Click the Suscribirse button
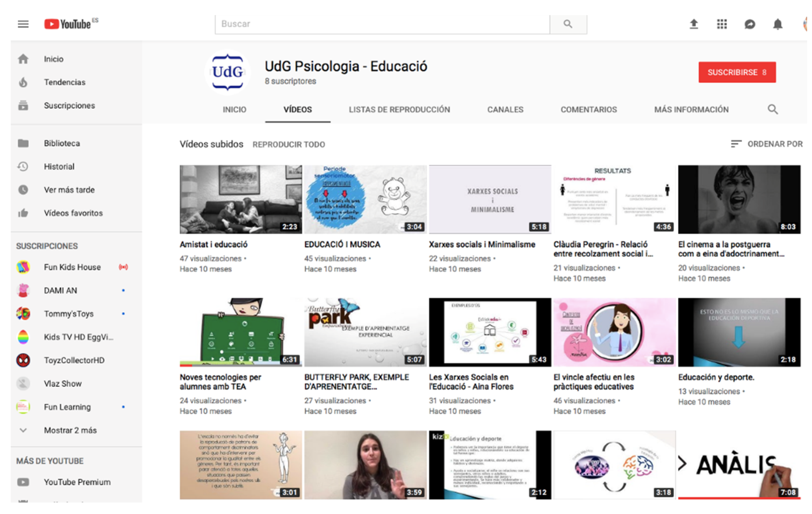The width and height of the screenshot is (812, 514). coord(737,72)
